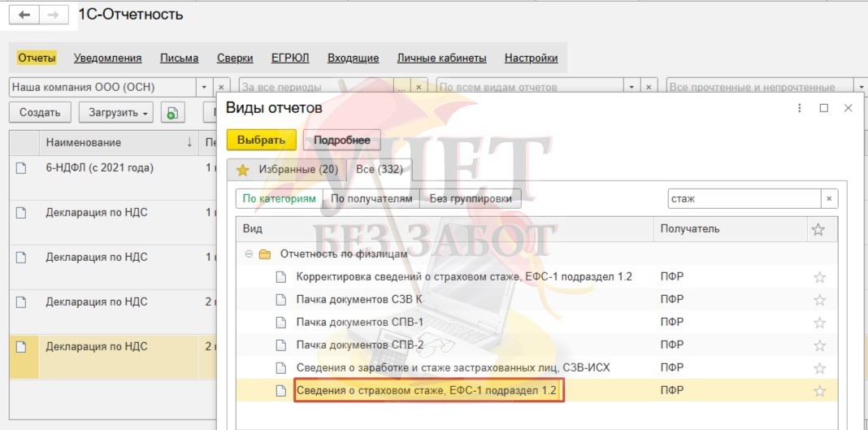
Task: Go forward with the right arrow button
Action: pos(54,15)
